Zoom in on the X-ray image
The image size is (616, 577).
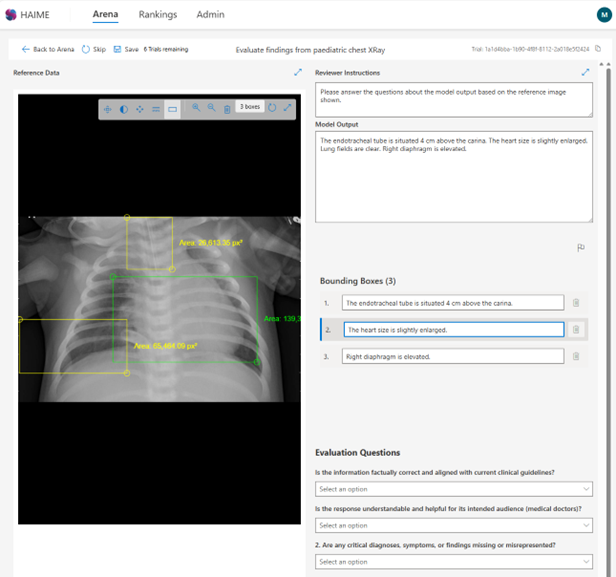[x=196, y=108]
